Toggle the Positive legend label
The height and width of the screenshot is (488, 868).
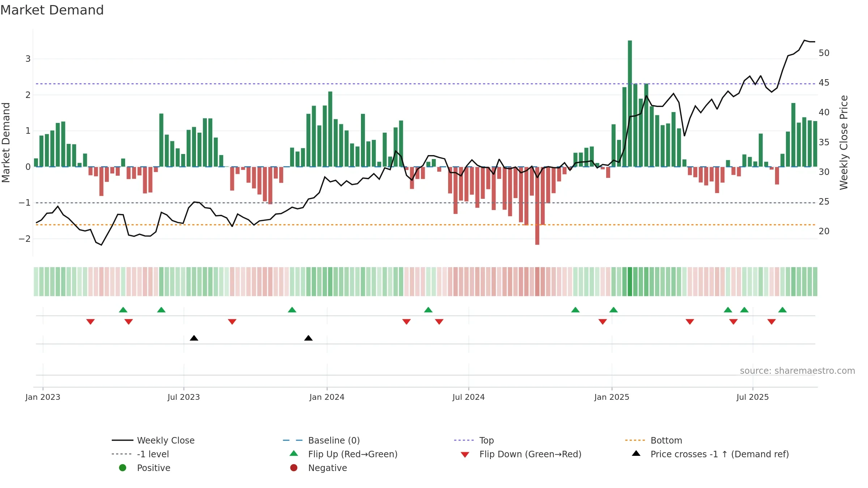(x=154, y=468)
